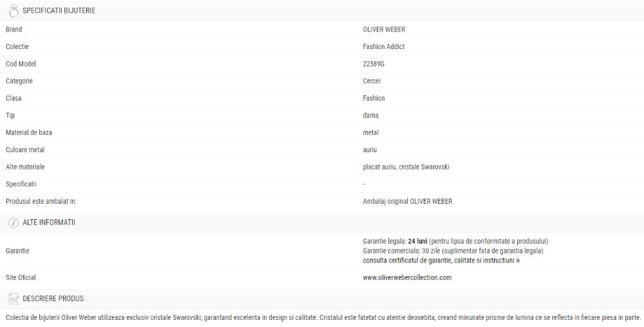Screen dimensions: 644x327
Task: Click the OLIVER WEBER brand value
Action: [x=384, y=30]
